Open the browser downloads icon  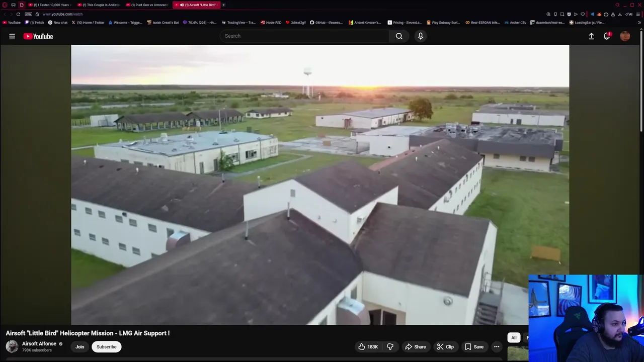click(620, 14)
